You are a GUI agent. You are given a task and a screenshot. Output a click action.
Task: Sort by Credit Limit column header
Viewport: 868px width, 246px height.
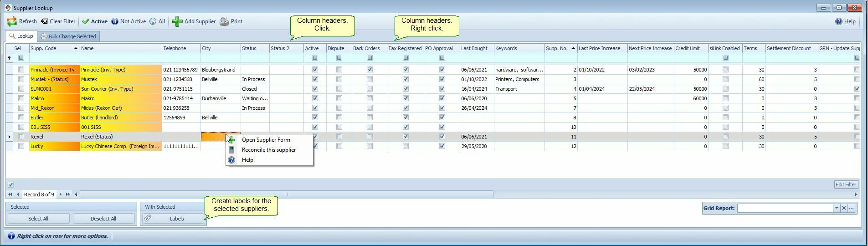[691, 48]
